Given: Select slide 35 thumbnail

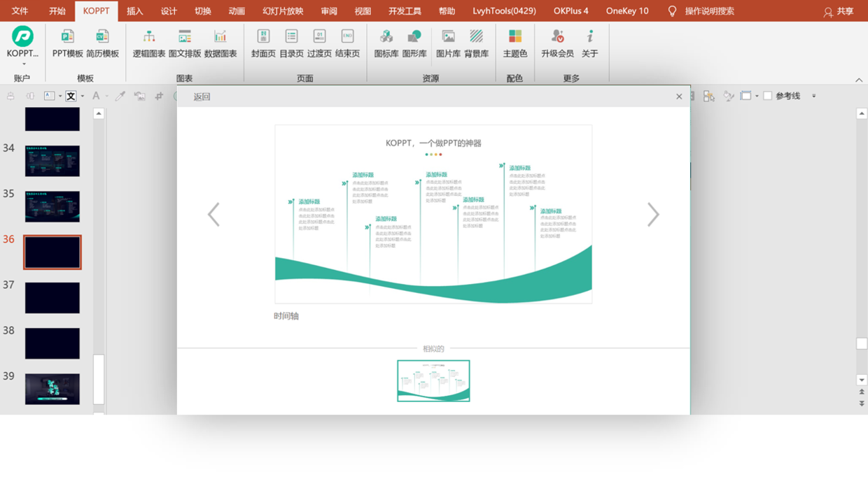Looking at the screenshot, I should 52,207.
